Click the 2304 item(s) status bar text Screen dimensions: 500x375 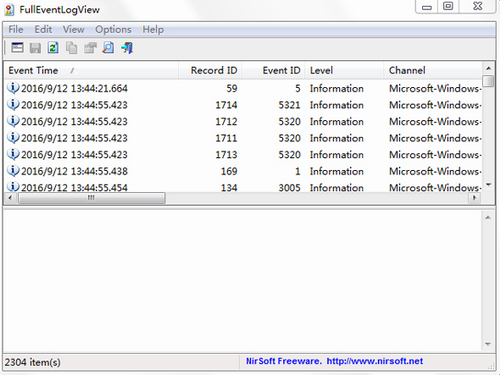point(33,362)
